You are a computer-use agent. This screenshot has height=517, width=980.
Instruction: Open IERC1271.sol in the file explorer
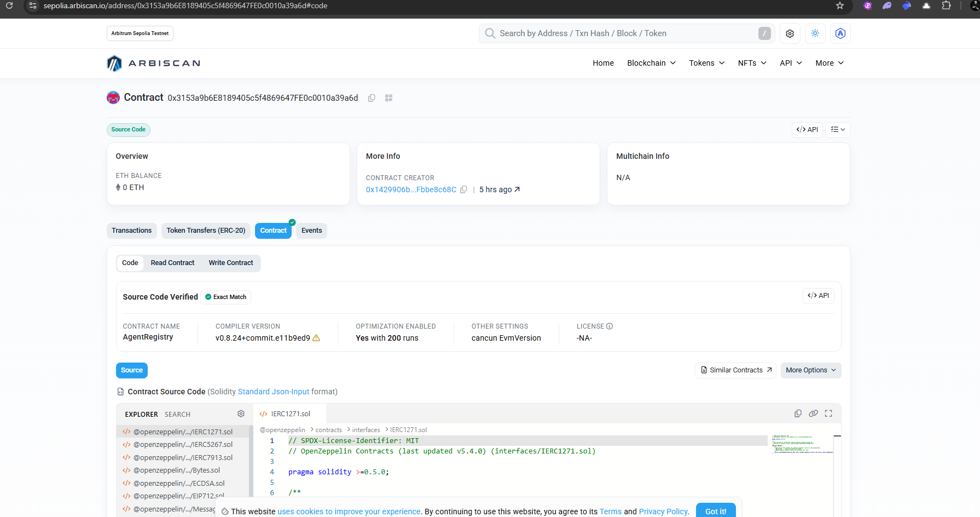(183, 432)
